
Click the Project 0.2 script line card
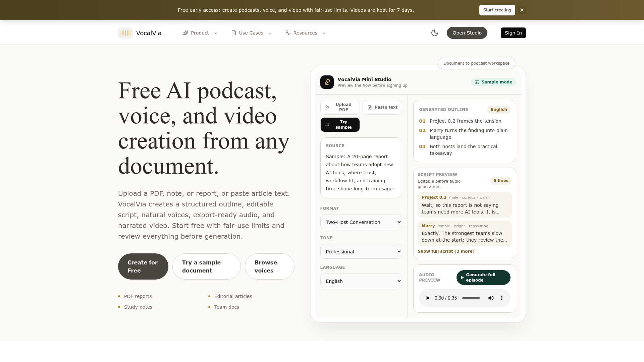point(465,205)
